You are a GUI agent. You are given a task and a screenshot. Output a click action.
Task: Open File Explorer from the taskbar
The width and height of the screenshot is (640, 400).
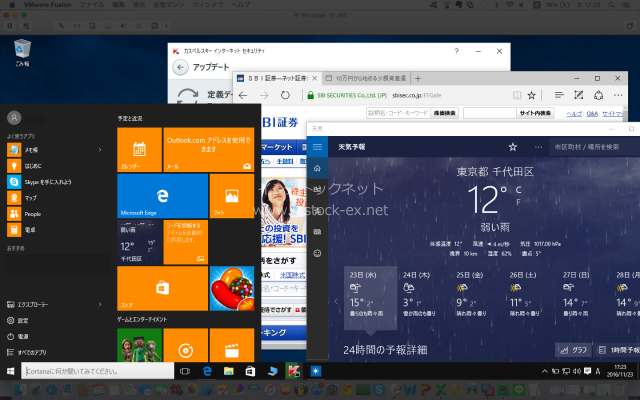[229, 371]
